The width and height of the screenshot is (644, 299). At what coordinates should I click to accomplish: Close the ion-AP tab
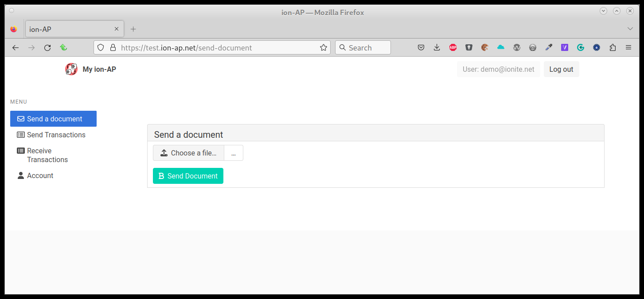(x=117, y=29)
